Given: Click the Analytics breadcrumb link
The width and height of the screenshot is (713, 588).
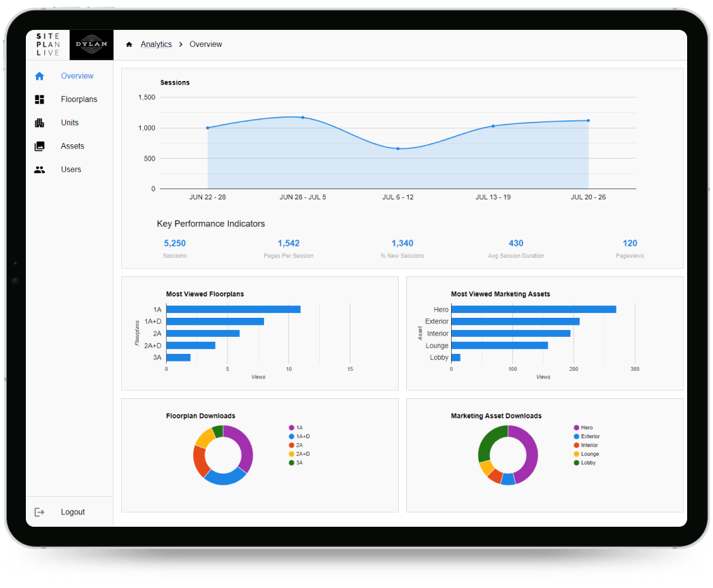Looking at the screenshot, I should [156, 44].
